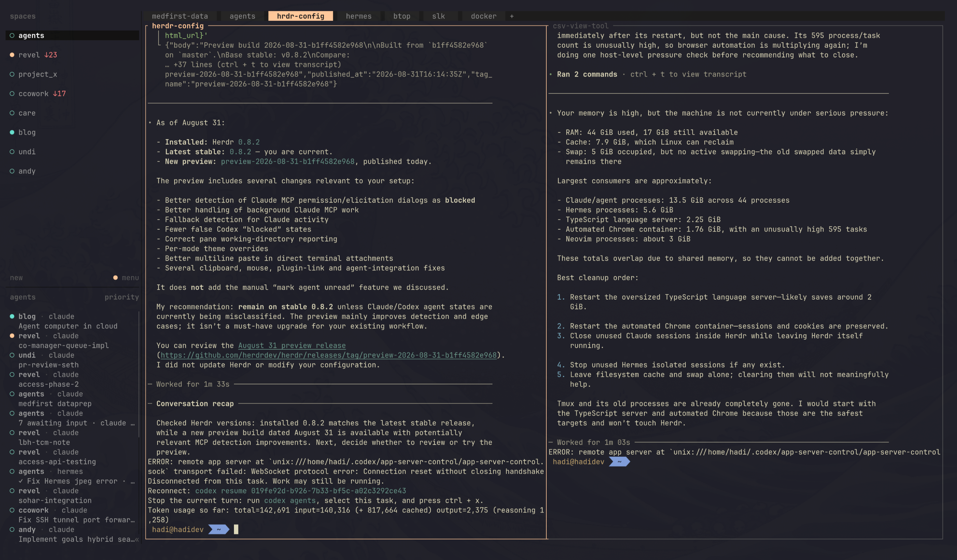Viewport: 957px width, 560px height.
Task: Select ccowork agent 'Fix SSH tunnel port forwar…'
Action: (72, 515)
